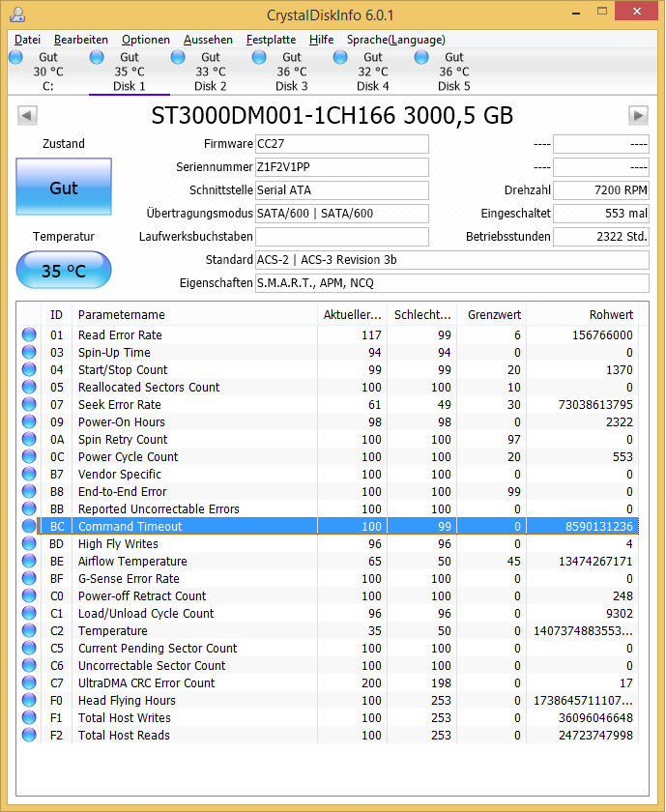Click the Drehzahl value 7200 RPM
The height and width of the screenshot is (812, 666).
(600, 190)
